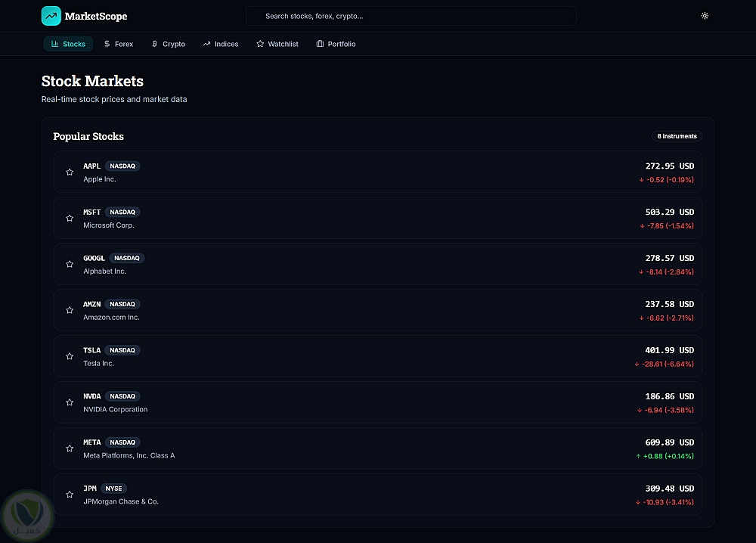Viewport: 756px width, 543px height.
Task: Open the META ticker symbol
Action: [x=91, y=442]
